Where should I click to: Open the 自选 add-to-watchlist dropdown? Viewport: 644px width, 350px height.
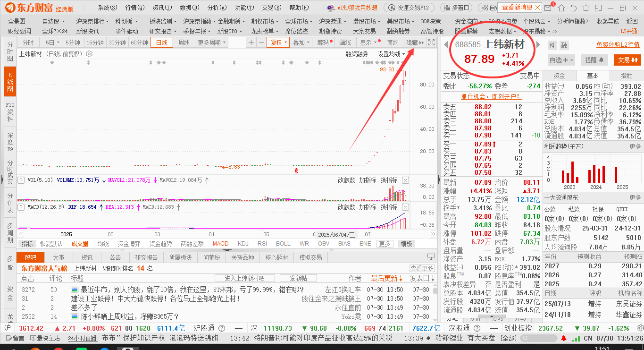[x=561, y=60]
